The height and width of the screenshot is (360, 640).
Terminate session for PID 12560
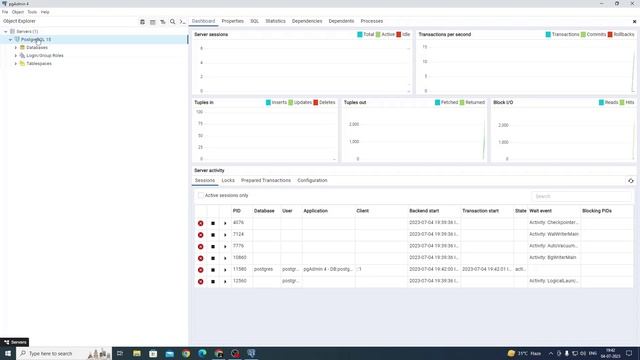200,282
